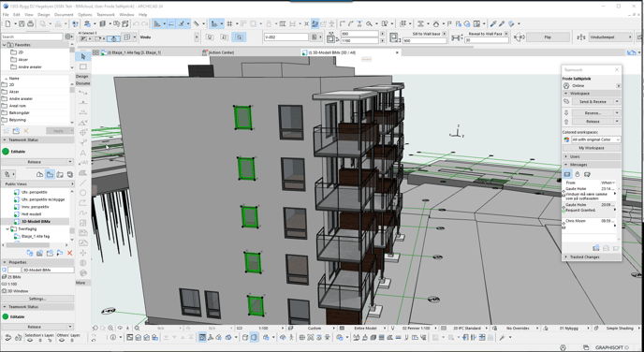Screen dimensions: 644x352
Task: Click the Reserve... button in Teamwork palette
Action: click(x=593, y=112)
